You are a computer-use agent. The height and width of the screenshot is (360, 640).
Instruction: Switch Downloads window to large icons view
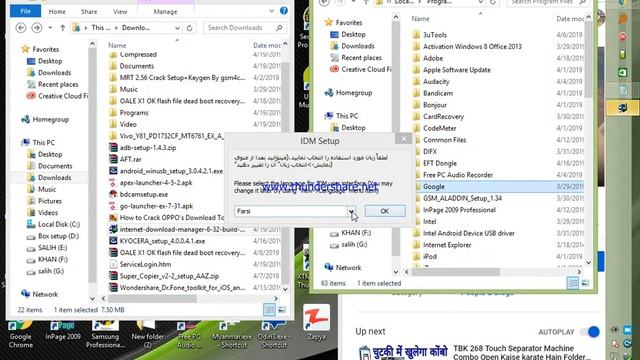click(282, 310)
